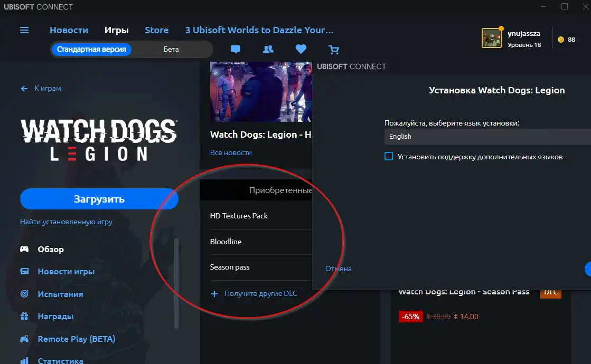Open the chat messages icon
This screenshot has width=591, height=364.
pyautogui.click(x=235, y=49)
